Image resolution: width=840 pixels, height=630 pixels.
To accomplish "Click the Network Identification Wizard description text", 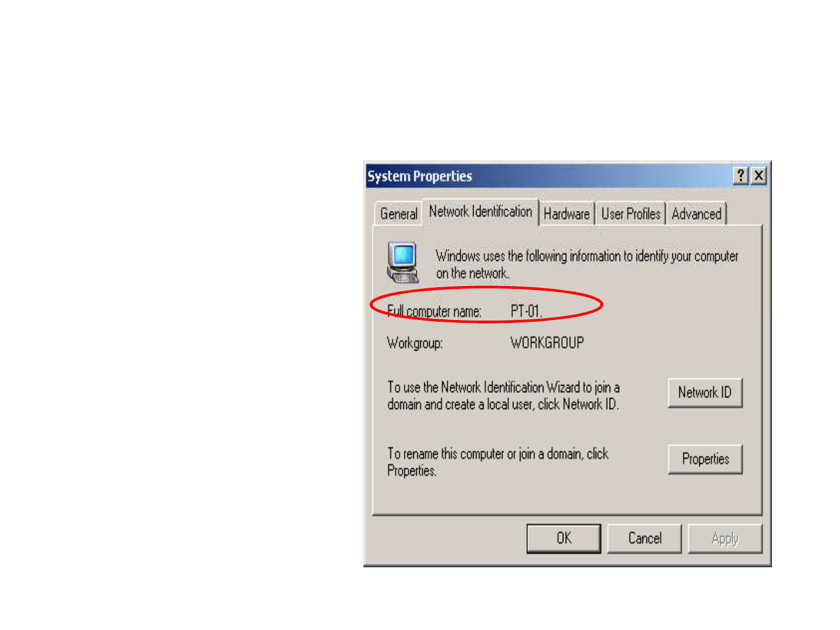I will tap(504, 396).
